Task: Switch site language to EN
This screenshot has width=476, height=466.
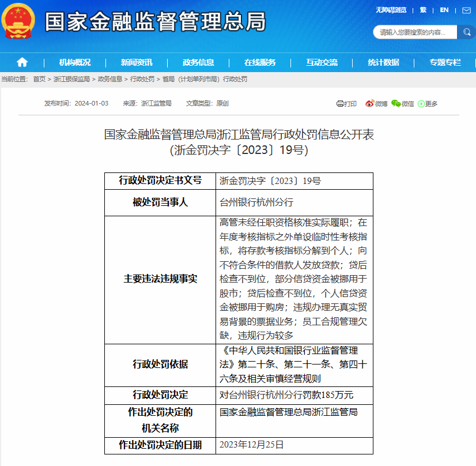Action: (444, 10)
